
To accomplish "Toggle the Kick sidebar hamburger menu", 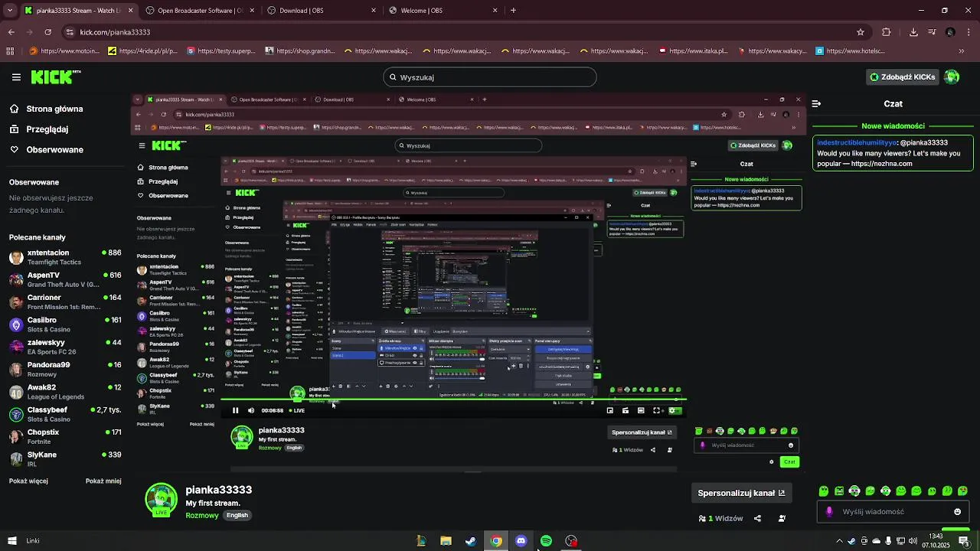I will [x=16, y=77].
